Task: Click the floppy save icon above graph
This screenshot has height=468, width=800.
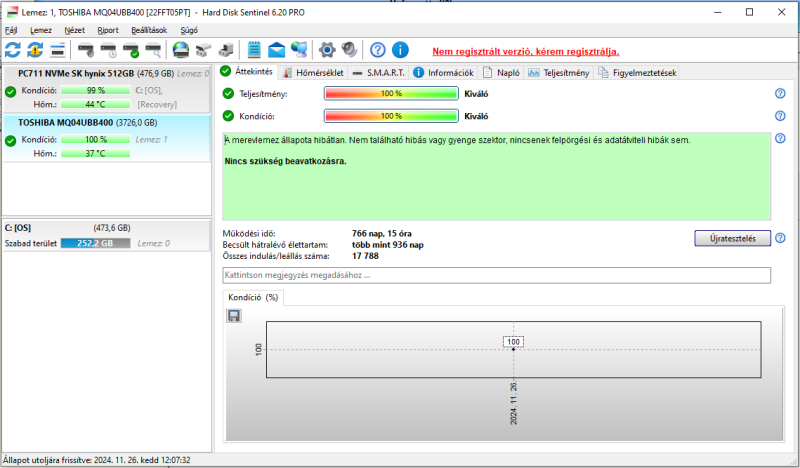Action: pyautogui.click(x=234, y=316)
